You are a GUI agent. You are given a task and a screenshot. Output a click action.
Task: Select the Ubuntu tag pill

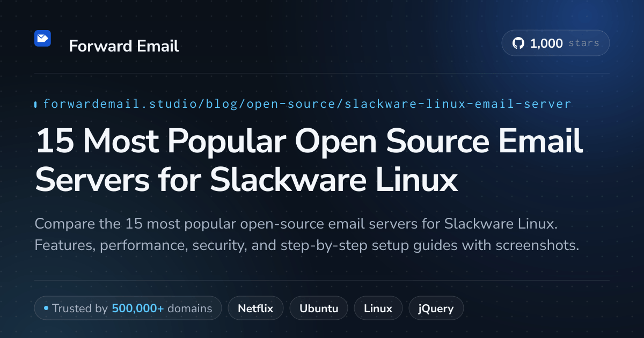click(319, 308)
